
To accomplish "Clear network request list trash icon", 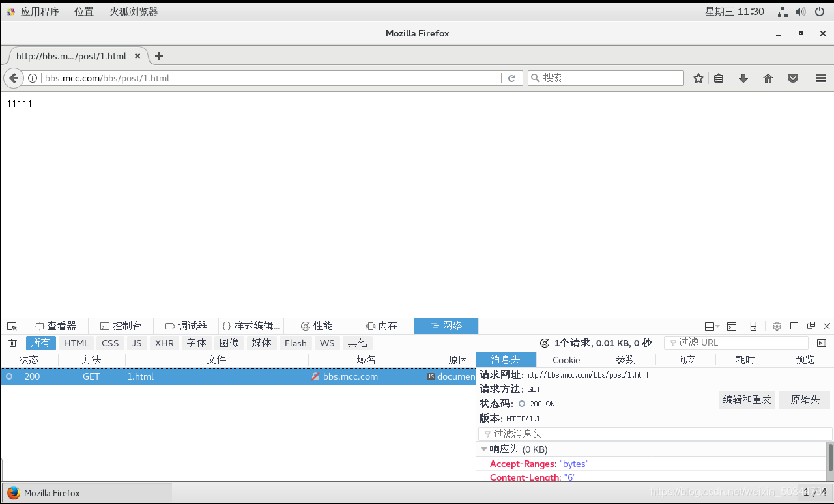I will pyautogui.click(x=12, y=343).
